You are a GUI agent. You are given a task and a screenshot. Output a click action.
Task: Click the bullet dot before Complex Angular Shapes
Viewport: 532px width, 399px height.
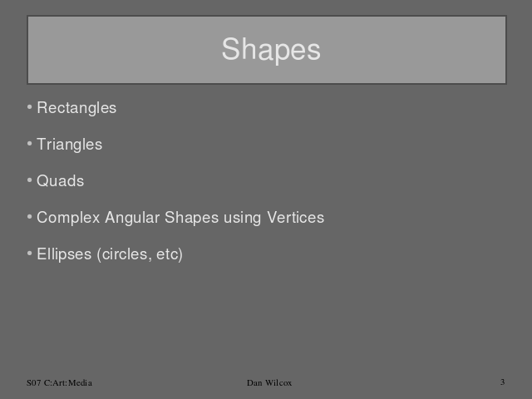[x=30, y=217]
